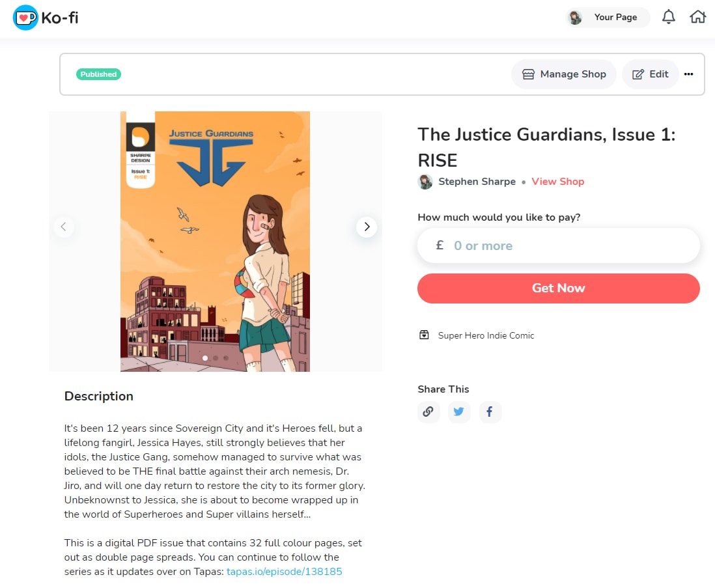Open the View Shop link
This screenshot has height=588, width=715.
pyautogui.click(x=557, y=182)
